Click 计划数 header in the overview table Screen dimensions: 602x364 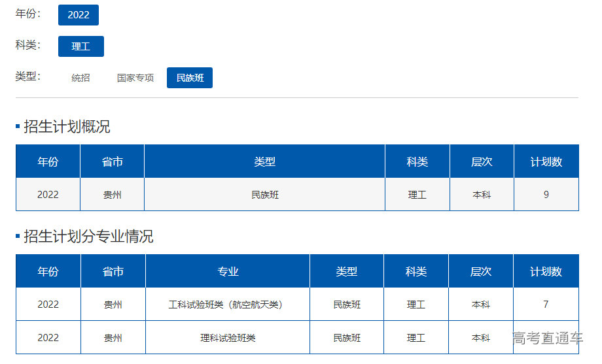pyautogui.click(x=546, y=161)
